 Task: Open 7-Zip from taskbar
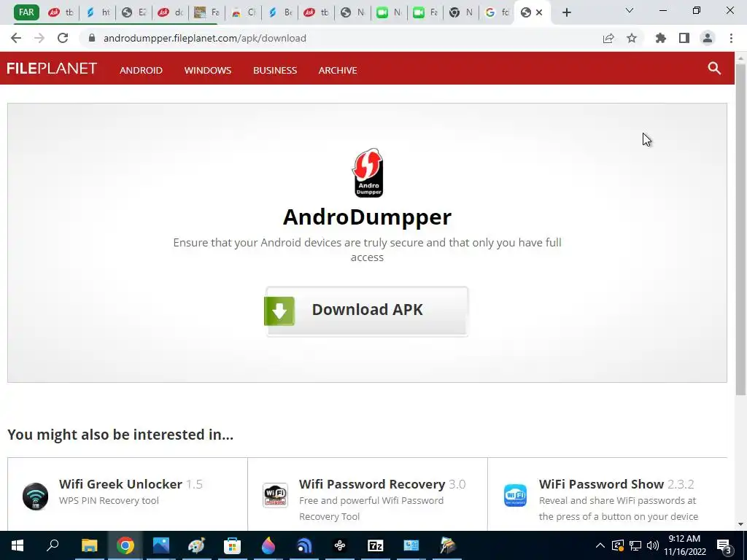click(376, 545)
